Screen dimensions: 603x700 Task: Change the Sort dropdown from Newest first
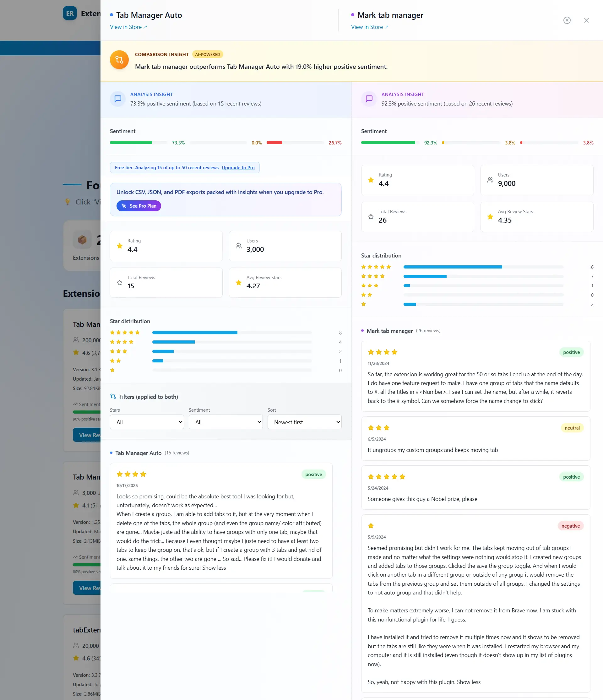(304, 422)
